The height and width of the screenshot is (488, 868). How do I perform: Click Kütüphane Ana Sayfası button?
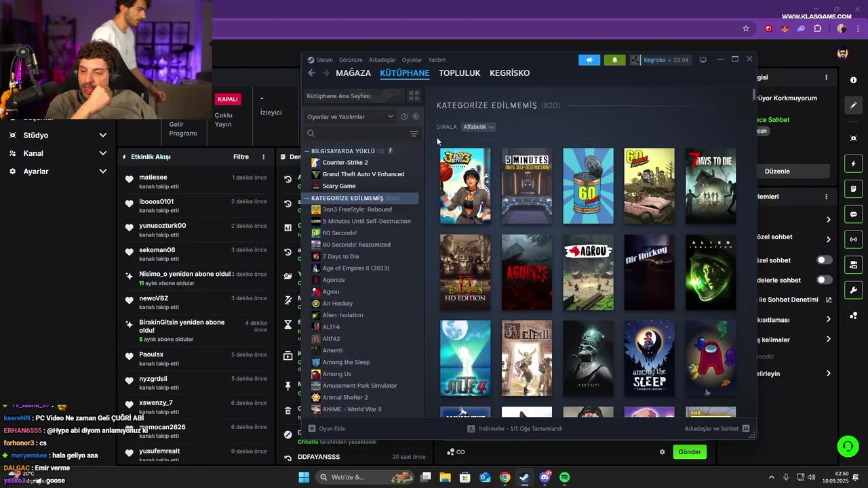[x=354, y=96]
